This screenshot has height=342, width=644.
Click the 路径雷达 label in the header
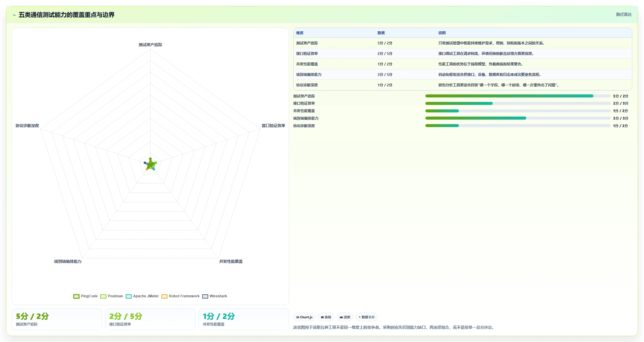pyautogui.click(x=624, y=14)
